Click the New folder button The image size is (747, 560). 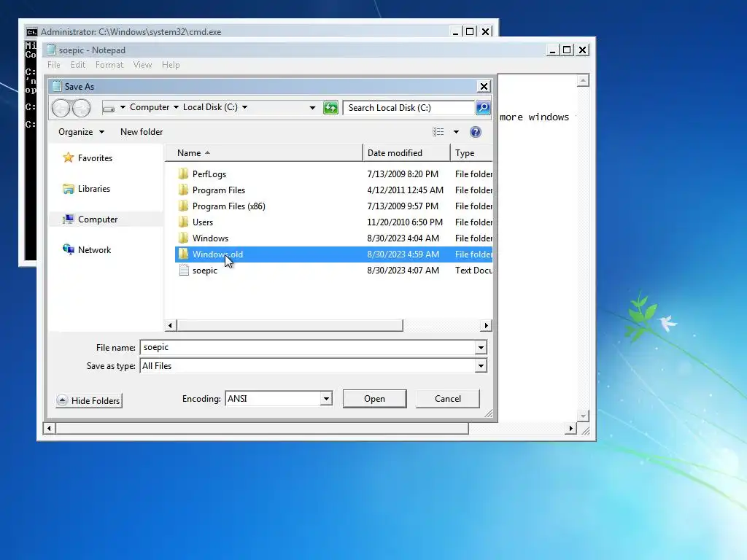click(x=142, y=132)
